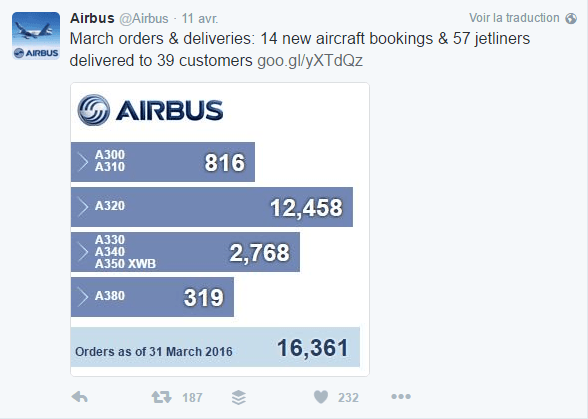Click the Airbus swirl logo in image
The width and height of the screenshot is (588, 419).
point(94,110)
